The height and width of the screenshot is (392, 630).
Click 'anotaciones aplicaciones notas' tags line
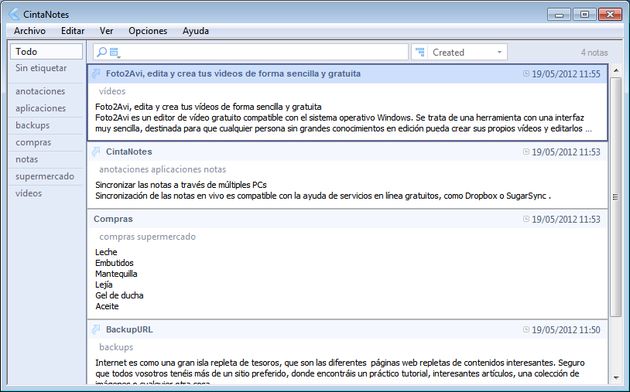[163, 169]
